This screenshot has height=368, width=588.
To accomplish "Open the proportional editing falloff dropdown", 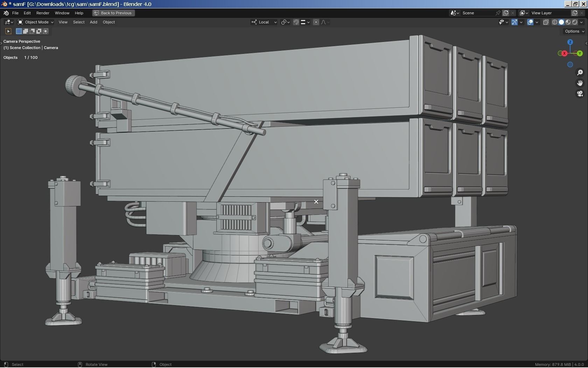I will coord(325,22).
